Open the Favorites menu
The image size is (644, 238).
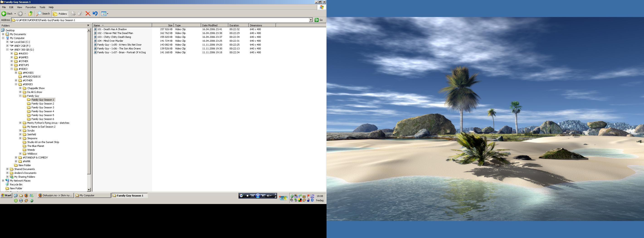pos(31,7)
